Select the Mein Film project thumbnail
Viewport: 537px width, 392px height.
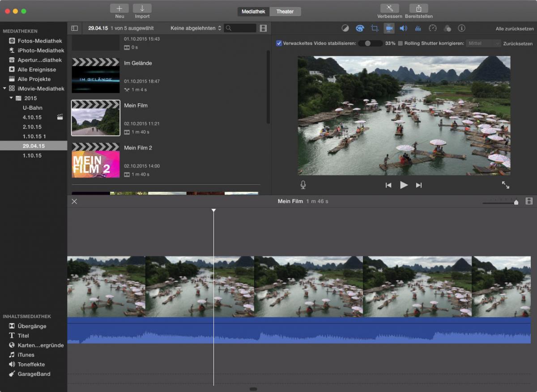tap(96, 118)
